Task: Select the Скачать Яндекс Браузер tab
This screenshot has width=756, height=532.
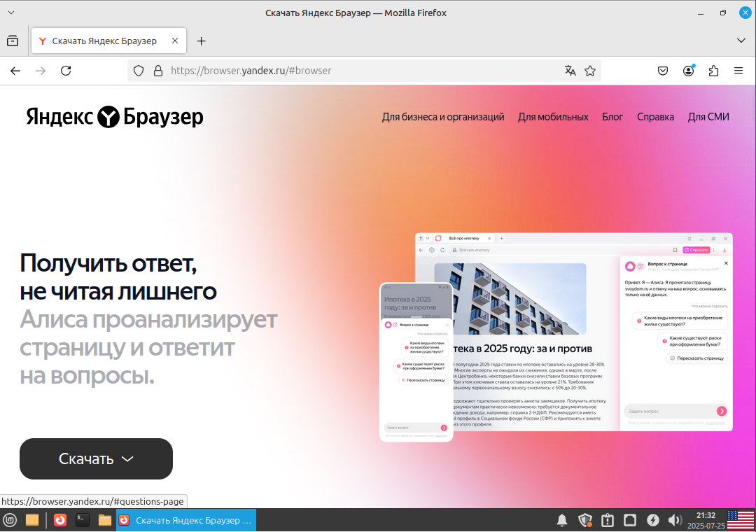Action: point(105,41)
